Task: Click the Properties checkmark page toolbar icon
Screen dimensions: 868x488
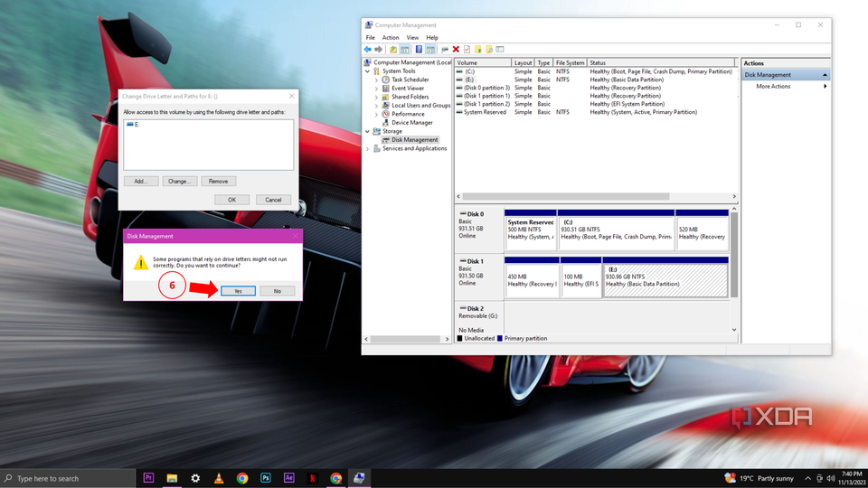Action: click(x=467, y=49)
